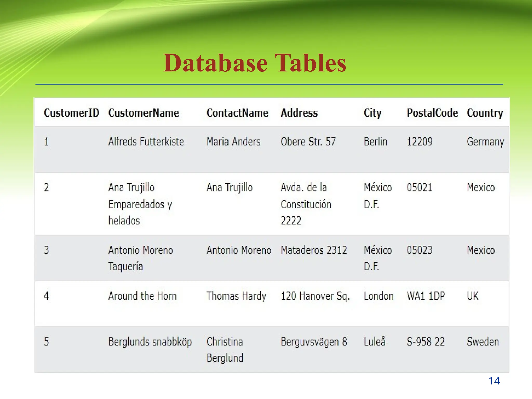Click 'México D.F.' city in row 3
Screen dimensions: 532x399
377,258
